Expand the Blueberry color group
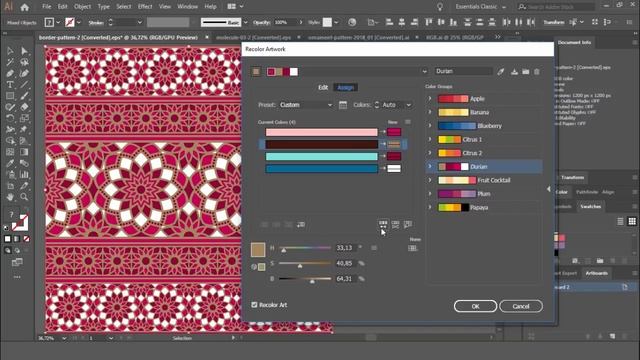Image resolution: width=640 pixels, height=360 pixels. click(x=430, y=126)
